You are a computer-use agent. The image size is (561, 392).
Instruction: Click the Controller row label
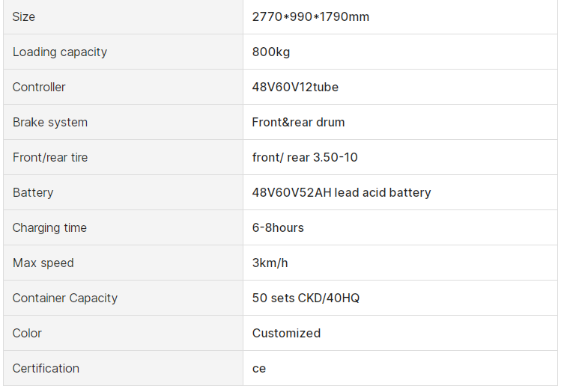pos(39,88)
